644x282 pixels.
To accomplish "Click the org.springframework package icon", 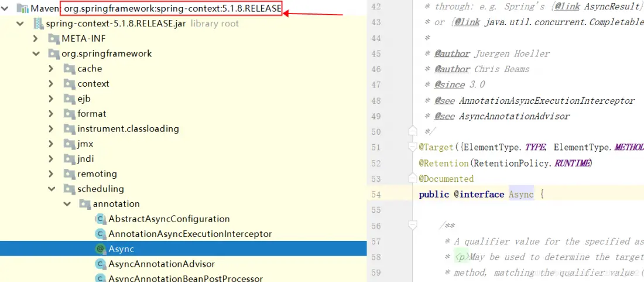I will coord(54,54).
